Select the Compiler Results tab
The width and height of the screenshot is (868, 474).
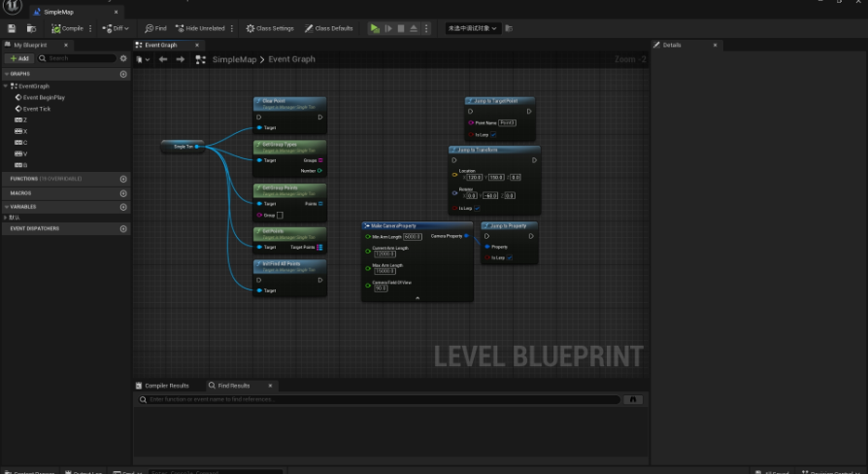(166, 386)
